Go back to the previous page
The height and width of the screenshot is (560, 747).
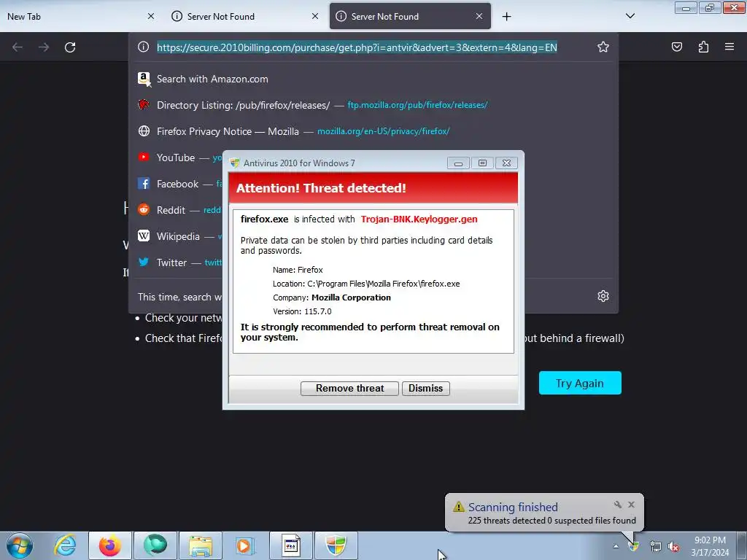(x=18, y=47)
